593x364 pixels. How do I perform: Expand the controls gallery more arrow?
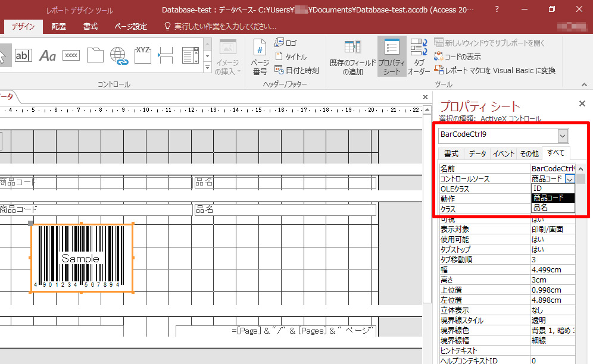[207, 68]
